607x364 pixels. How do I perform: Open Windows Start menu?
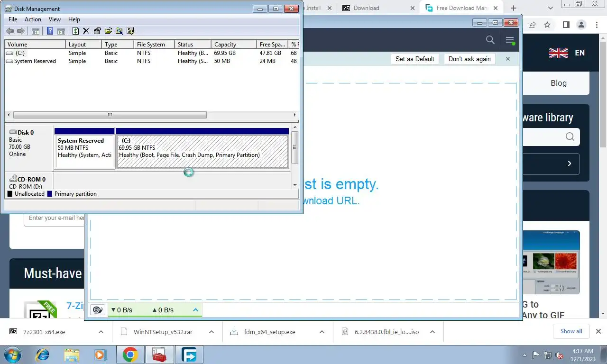[13, 355]
